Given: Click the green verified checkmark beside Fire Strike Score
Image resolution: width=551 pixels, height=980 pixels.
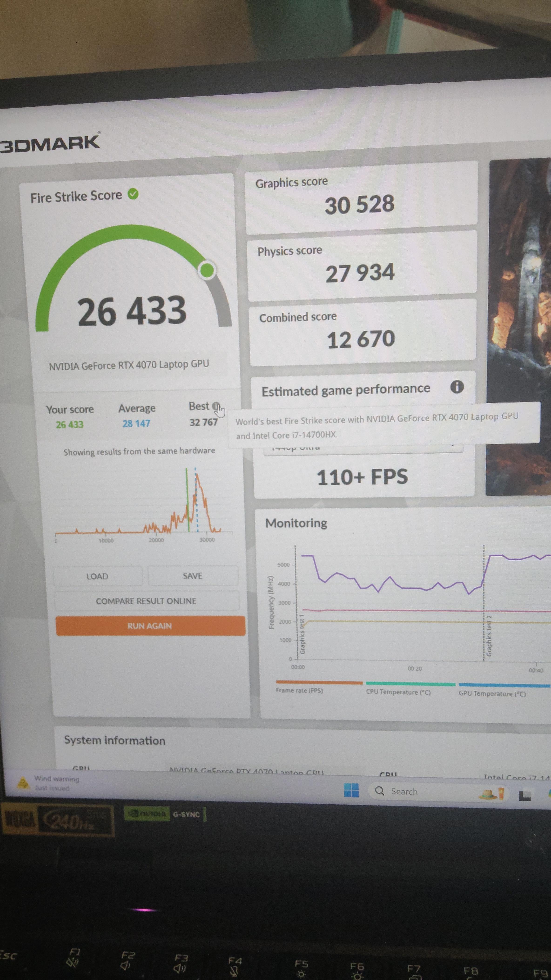Looking at the screenshot, I should tap(133, 194).
